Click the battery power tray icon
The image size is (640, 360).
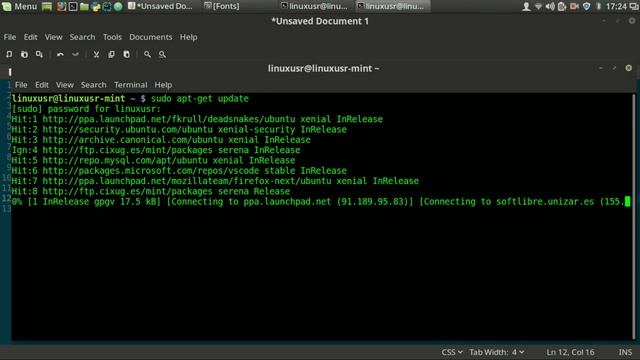pos(562,6)
